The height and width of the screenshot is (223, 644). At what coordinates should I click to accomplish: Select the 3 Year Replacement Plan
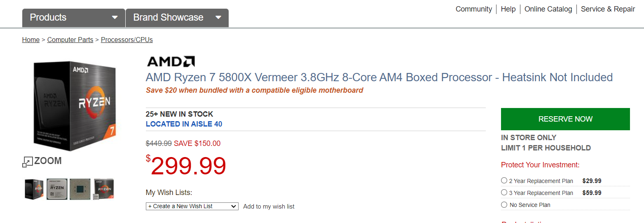point(504,192)
